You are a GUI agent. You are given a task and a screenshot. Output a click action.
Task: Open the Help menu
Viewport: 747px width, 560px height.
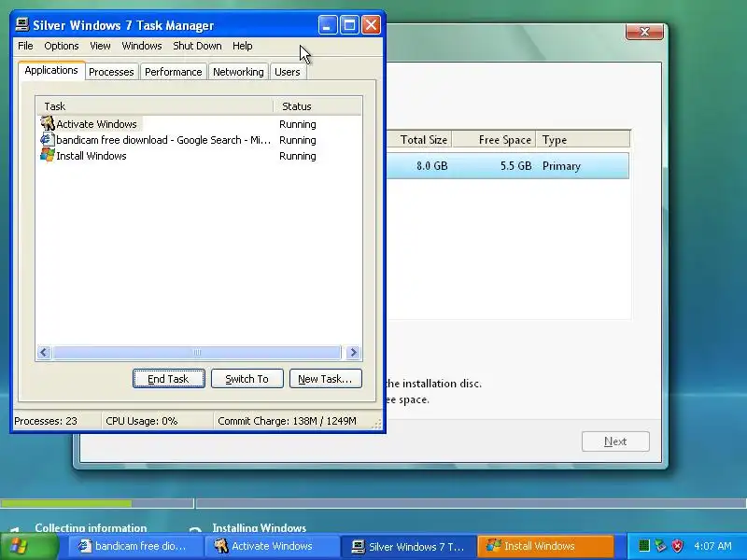coord(243,46)
